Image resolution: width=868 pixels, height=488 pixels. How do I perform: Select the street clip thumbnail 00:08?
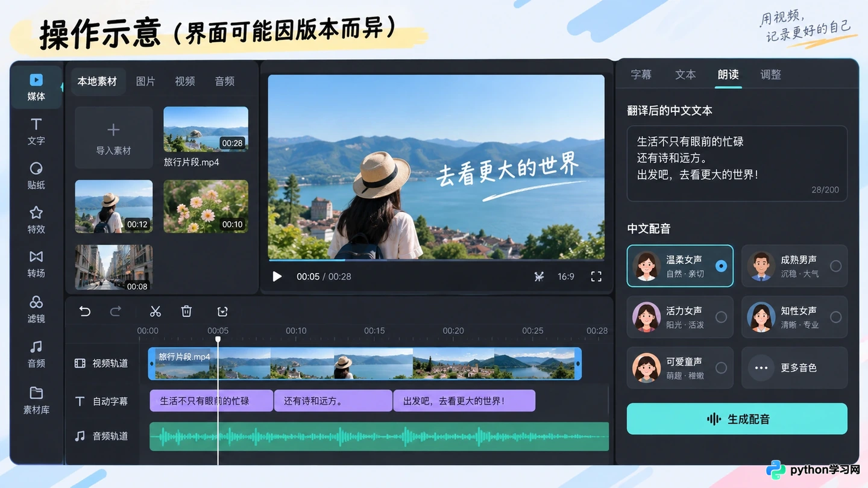(113, 268)
